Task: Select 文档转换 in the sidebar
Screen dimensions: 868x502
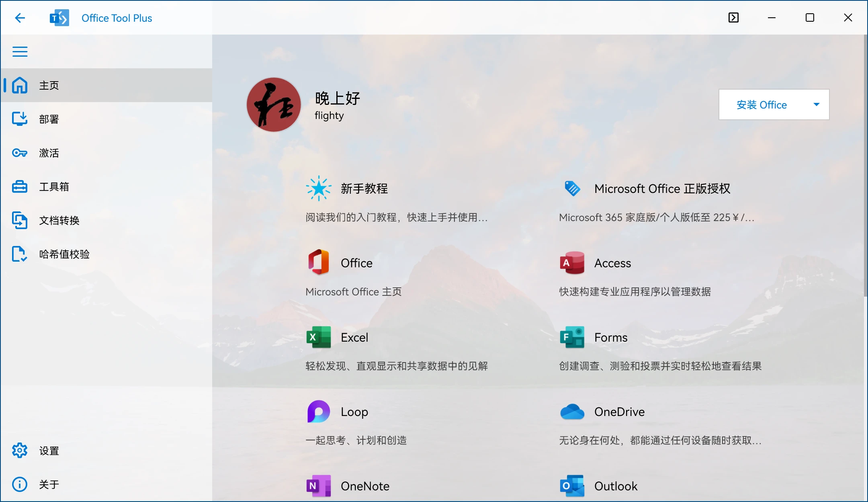Action: click(x=59, y=220)
